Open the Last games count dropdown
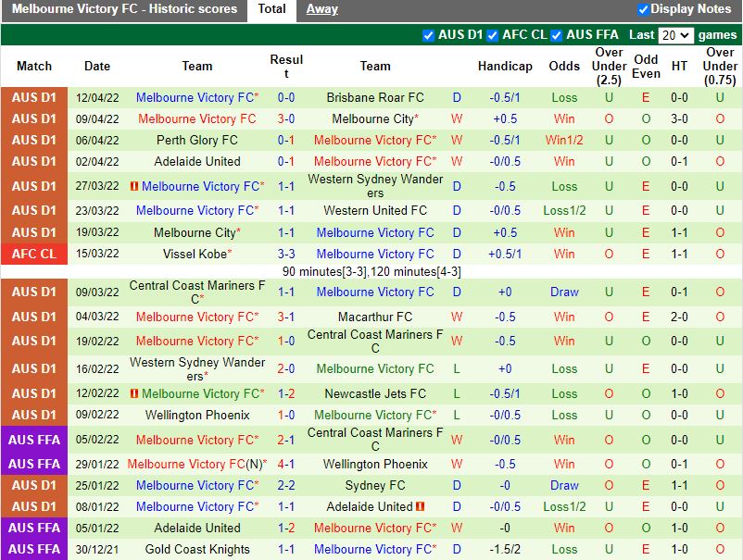 tap(677, 35)
